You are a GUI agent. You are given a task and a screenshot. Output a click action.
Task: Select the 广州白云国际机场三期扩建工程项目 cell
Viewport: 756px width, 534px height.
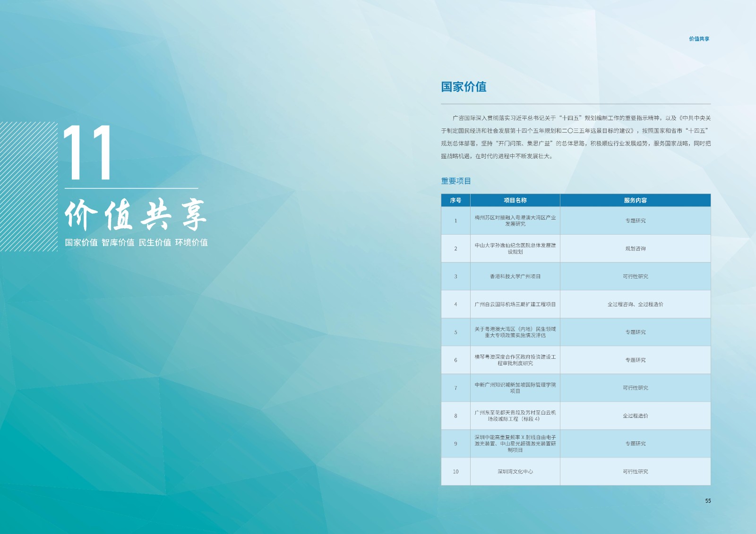pyautogui.click(x=515, y=304)
